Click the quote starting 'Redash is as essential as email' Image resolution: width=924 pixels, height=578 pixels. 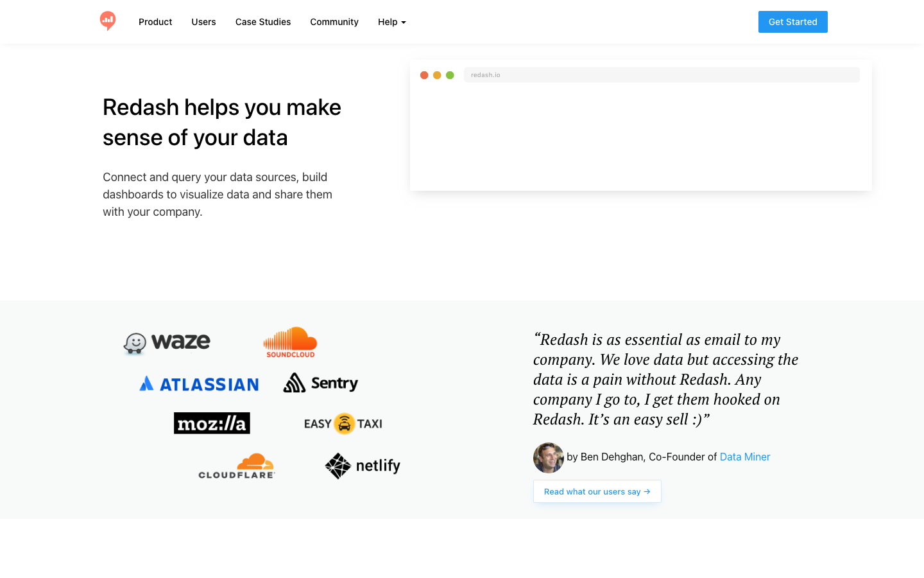pyautogui.click(x=666, y=379)
